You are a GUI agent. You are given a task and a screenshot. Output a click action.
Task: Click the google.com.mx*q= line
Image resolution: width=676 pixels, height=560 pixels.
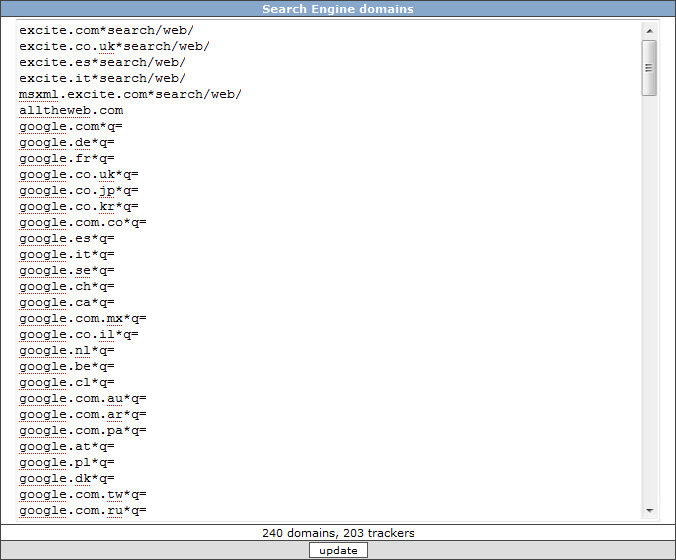83,318
